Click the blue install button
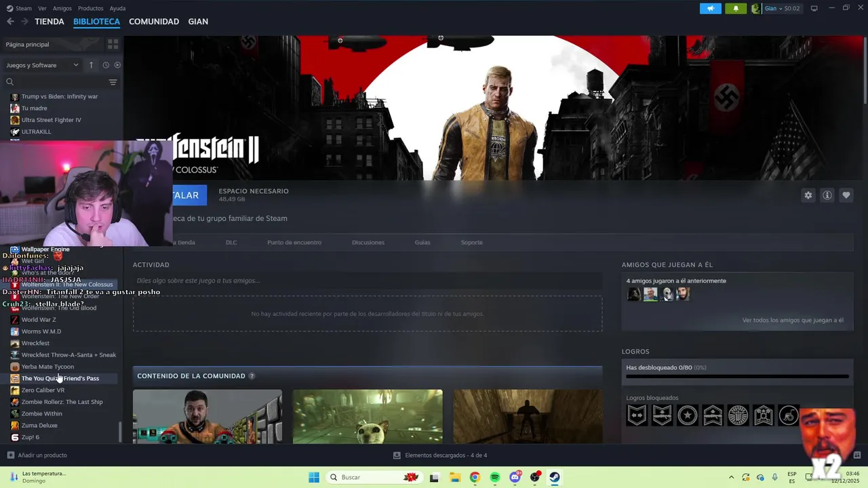This screenshot has width=868, height=488. tap(189, 195)
